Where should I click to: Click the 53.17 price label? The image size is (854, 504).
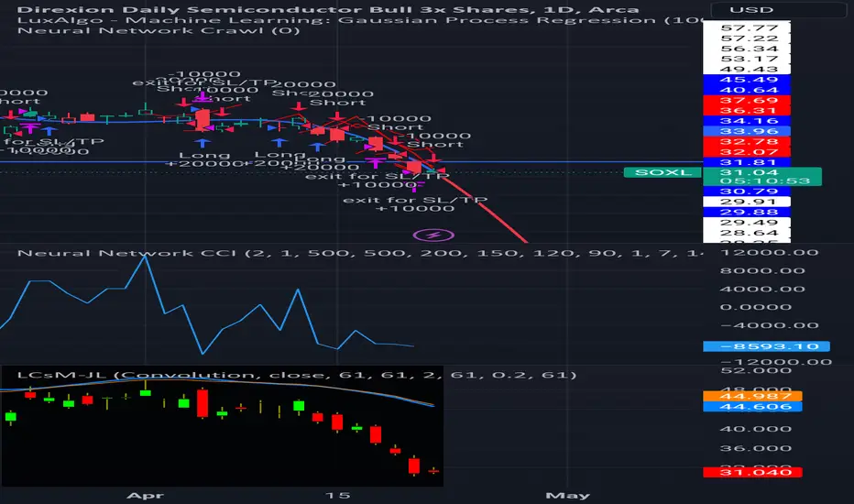coord(749,59)
